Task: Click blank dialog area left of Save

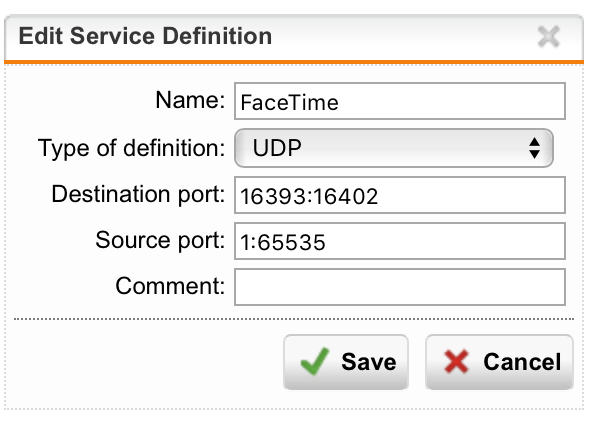Action: click(145, 362)
